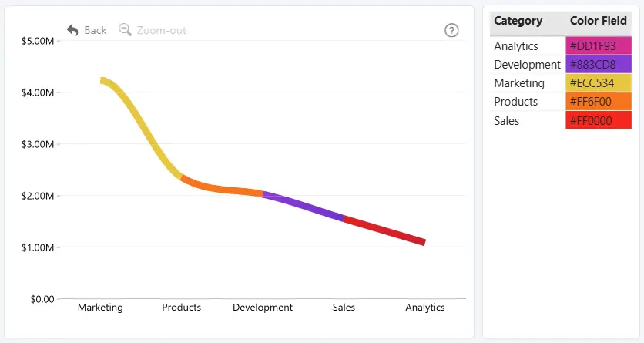
Task: Click the Category column header
Action: [x=518, y=21]
